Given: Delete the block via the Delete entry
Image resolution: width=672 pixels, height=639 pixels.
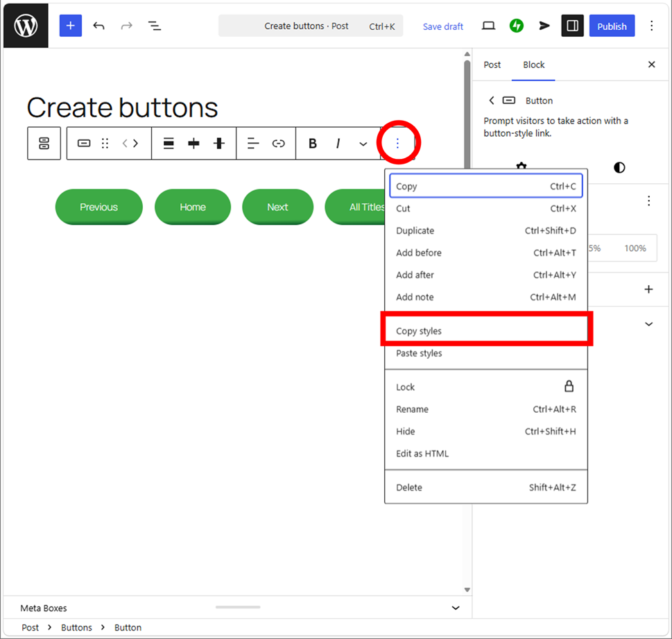Looking at the screenshot, I should 486,488.
